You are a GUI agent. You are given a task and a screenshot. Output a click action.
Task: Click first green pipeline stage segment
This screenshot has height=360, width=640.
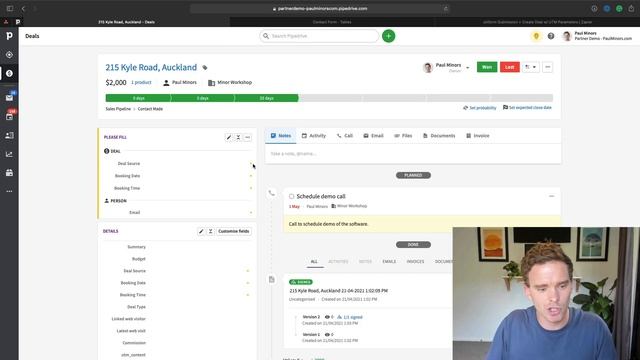[138, 98]
